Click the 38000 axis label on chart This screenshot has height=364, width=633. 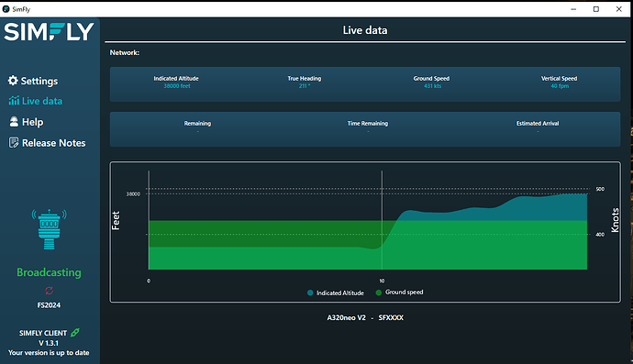coord(133,194)
